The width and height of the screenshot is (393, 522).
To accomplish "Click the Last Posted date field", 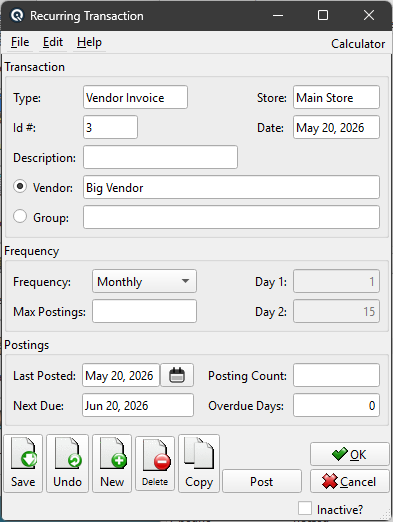I will (x=121, y=375).
